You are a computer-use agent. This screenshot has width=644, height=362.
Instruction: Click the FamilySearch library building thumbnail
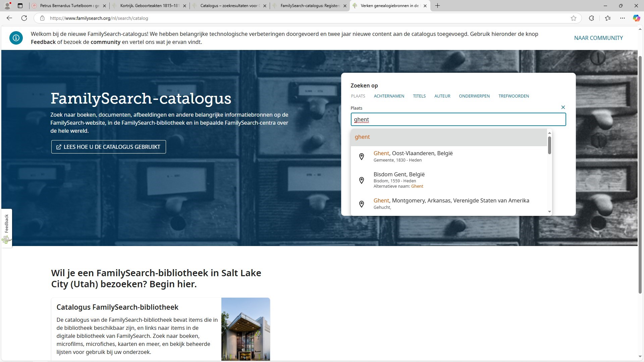246,329
